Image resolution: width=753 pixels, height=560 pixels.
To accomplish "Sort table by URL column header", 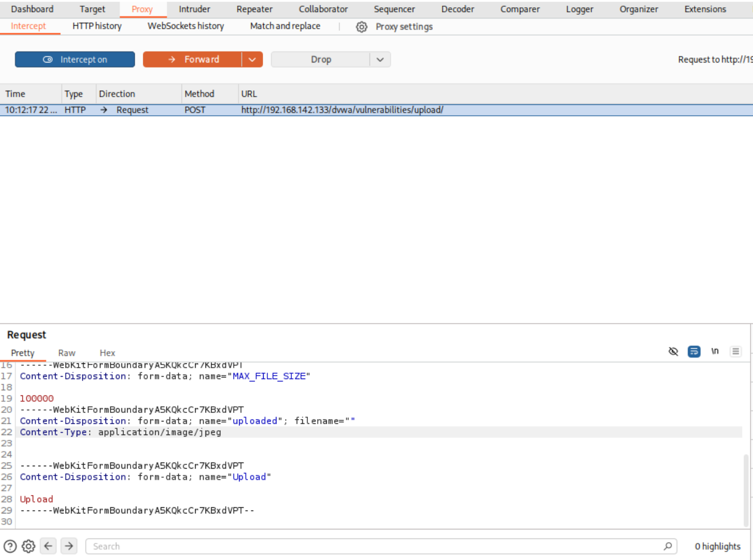I will coord(495,94).
